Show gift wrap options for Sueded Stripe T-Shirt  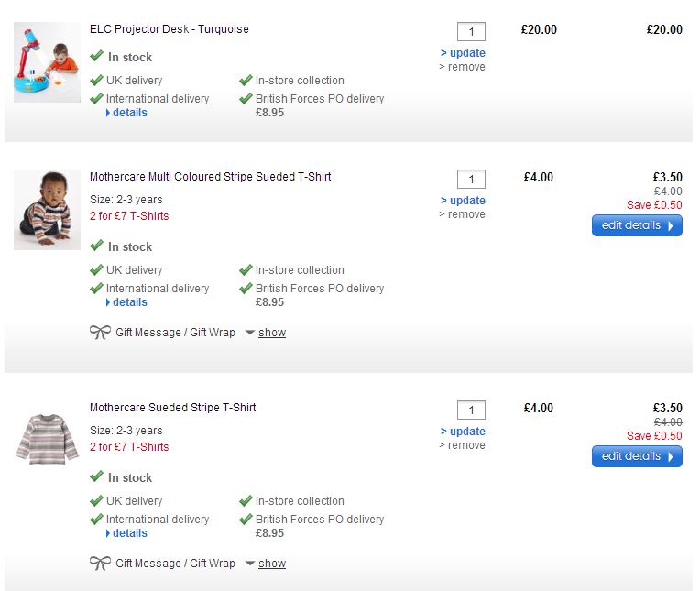(271, 564)
